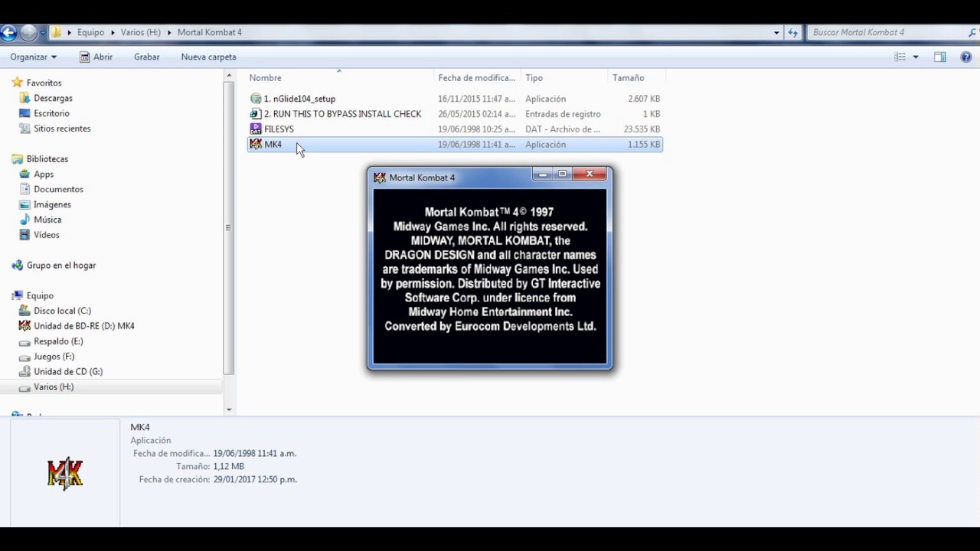This screenshot has width=980, height=551.
Task: Select the RUN THIS TO BYPASS INSTALL CHECK icon
Action: 256,114
